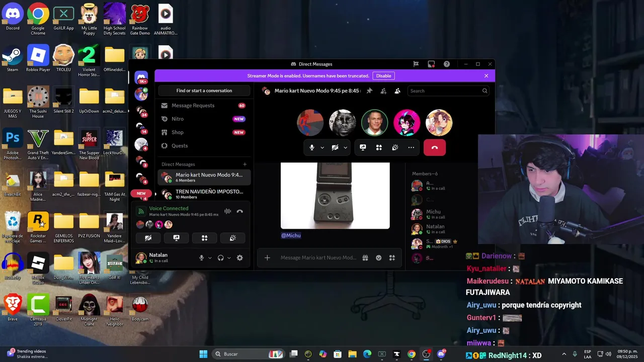Viewport: 644px width, 362px height.
Task: Mute microphone in the Natalan user panel
Action: [x=201, y=257]
